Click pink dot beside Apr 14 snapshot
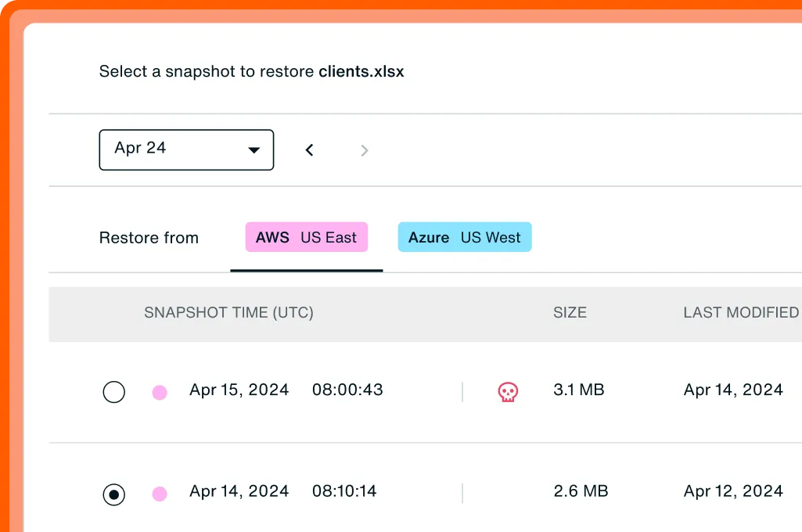This screenshot has width=802, height=532. tap(160, 494)
